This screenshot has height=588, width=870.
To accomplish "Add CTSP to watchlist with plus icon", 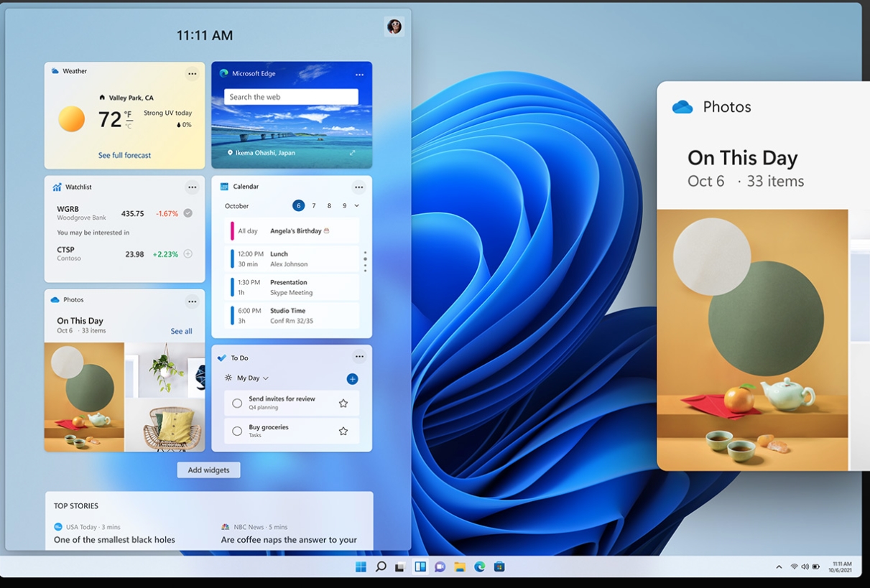I will tap(188, 253).
